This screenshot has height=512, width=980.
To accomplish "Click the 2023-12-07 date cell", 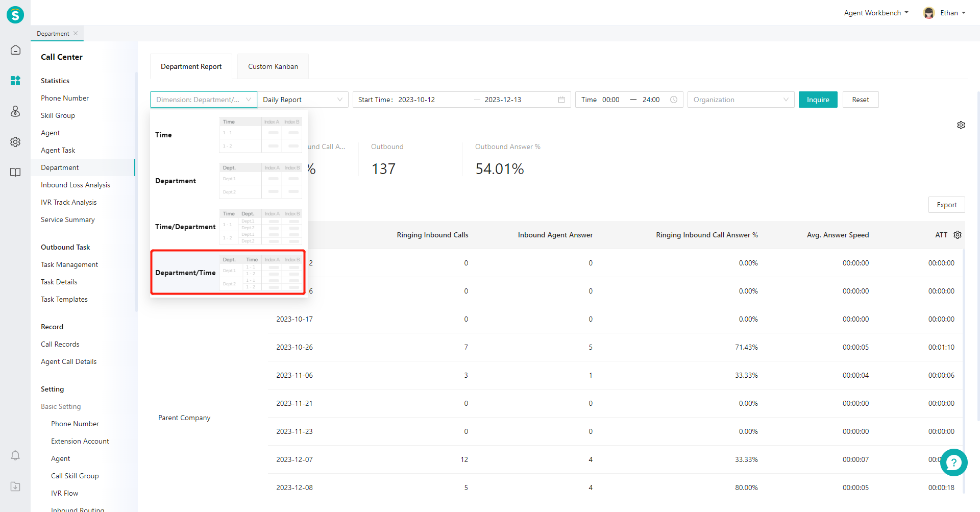I will pyautogui.click(x=295, y=459).
